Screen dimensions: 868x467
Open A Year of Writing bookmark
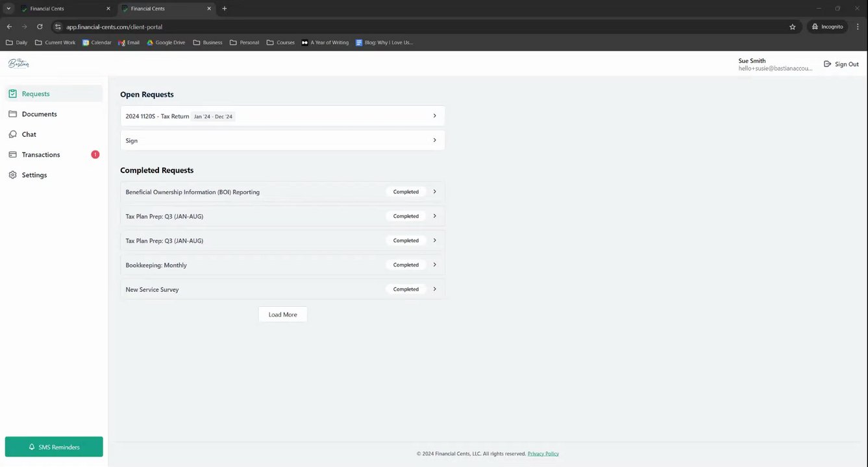point(325,42)
